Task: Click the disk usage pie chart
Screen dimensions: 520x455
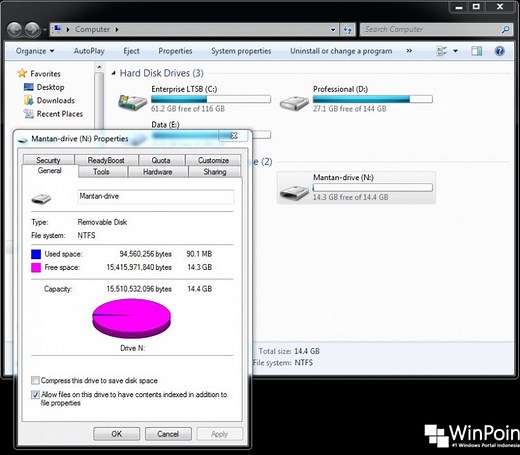Action: (x=132, y=318)
